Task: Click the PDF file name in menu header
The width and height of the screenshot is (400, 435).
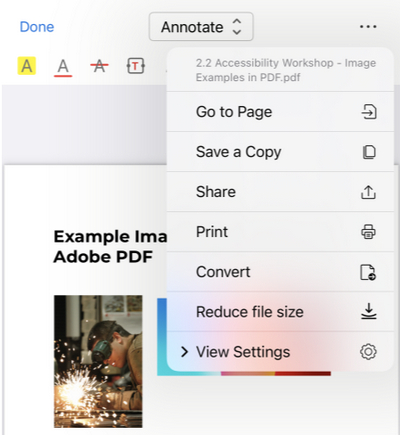Action: tap(286, 70)
